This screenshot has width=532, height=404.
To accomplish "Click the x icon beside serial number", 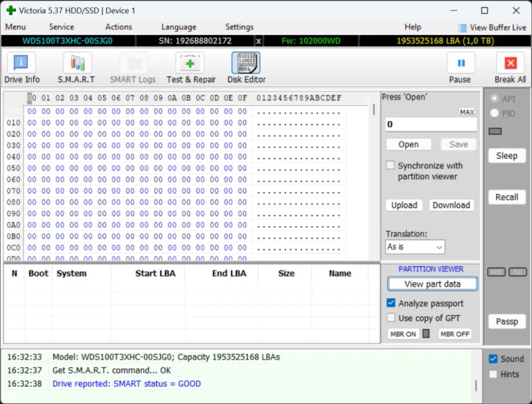I will click(259, 41).
